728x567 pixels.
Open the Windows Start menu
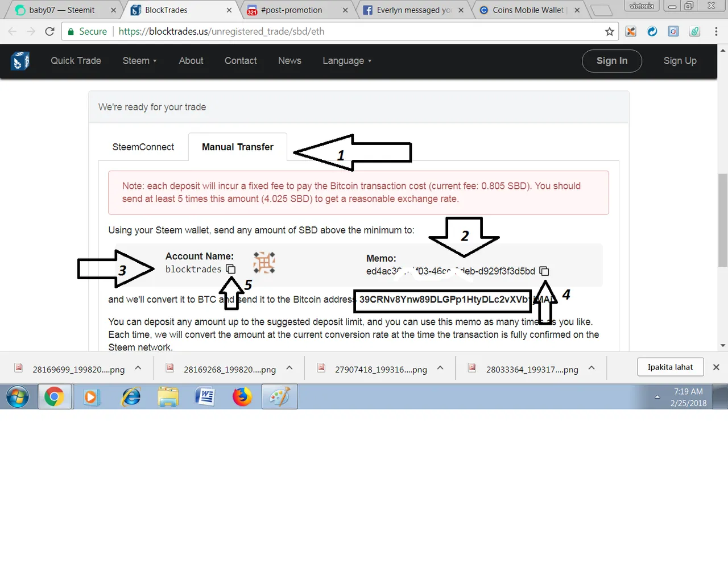pos(18,396)
